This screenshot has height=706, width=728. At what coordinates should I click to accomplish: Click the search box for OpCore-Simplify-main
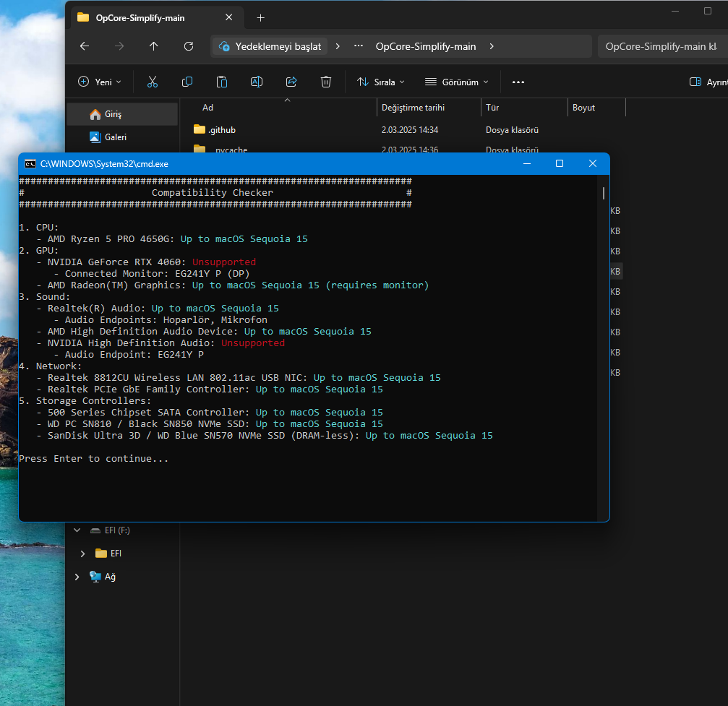(661, 46)
